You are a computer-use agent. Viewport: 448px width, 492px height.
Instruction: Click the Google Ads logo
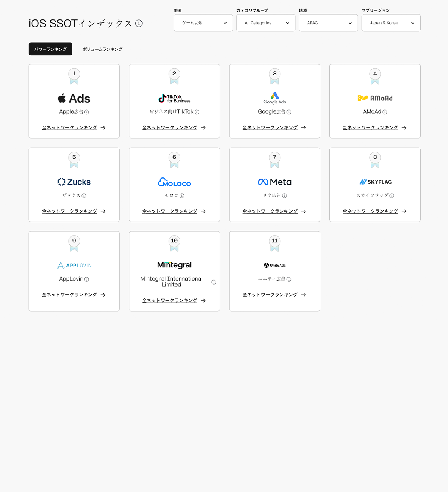tap(274, 98)
